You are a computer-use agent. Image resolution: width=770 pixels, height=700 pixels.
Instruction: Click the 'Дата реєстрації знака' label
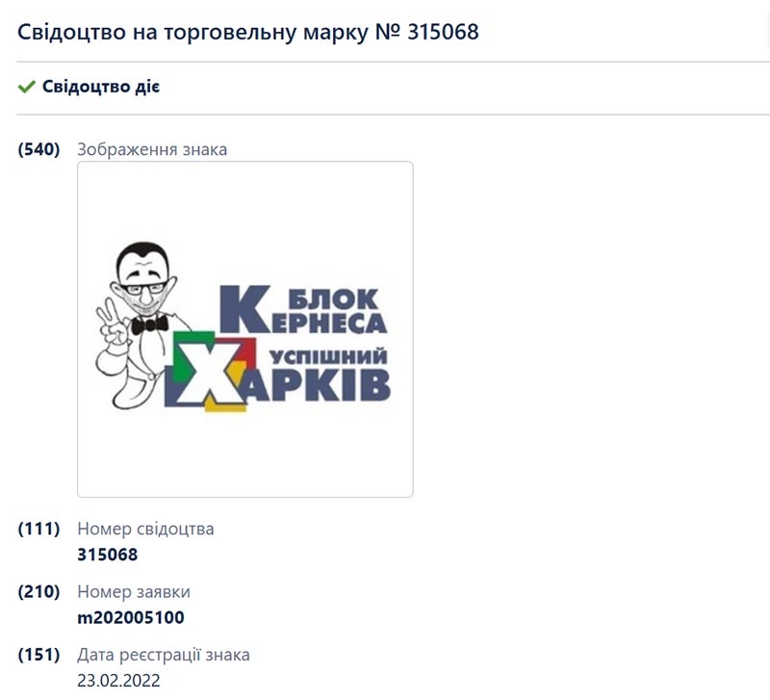click(164, 655)
